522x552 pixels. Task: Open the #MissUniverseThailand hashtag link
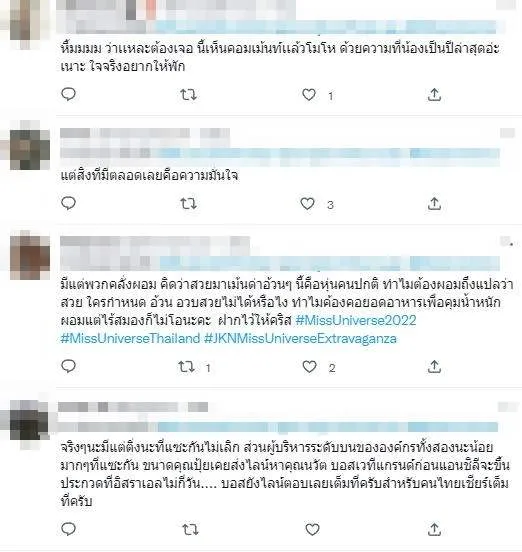tap(130, 338)
